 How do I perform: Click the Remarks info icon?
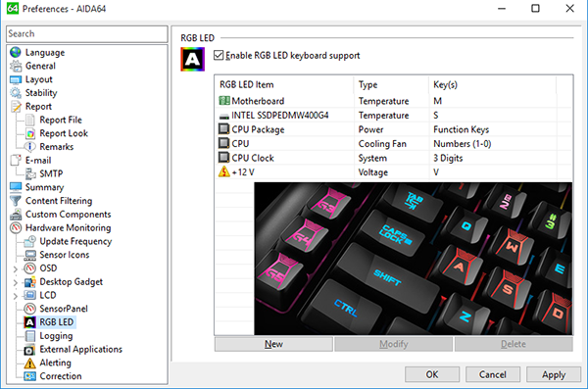(x=30, y=147)
